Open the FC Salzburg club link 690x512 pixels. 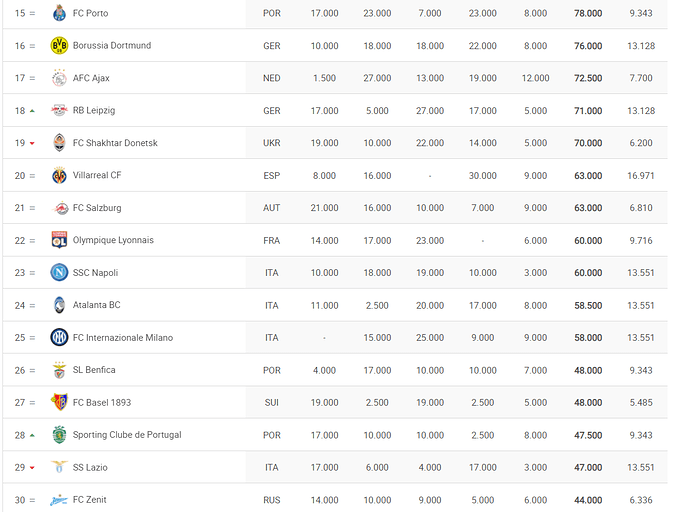pyautogui.click(x=97, y=208)
